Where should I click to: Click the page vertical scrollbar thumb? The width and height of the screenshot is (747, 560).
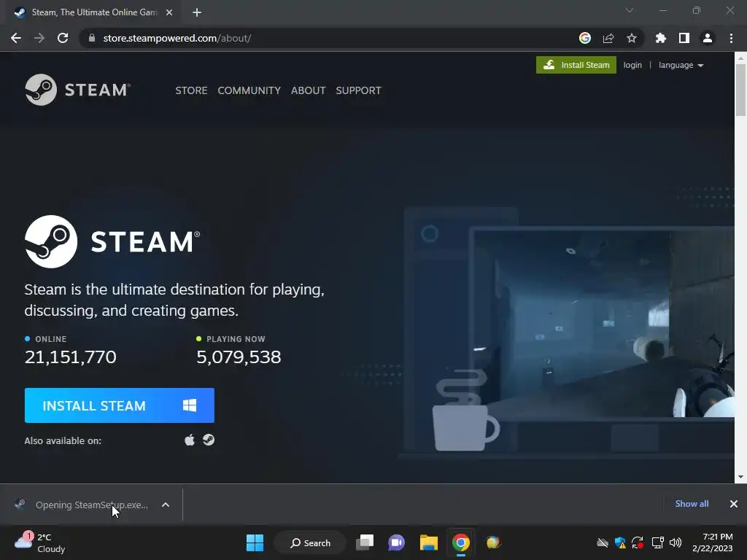(x=740, y=90)
